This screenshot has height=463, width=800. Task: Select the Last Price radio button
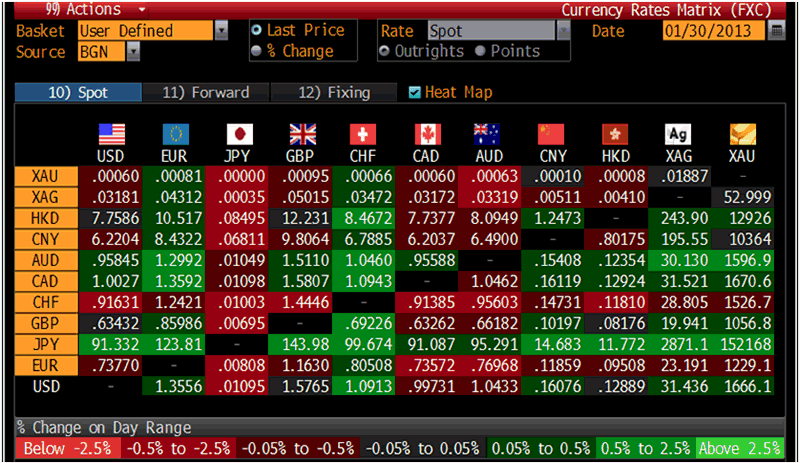tap(257, 31)
